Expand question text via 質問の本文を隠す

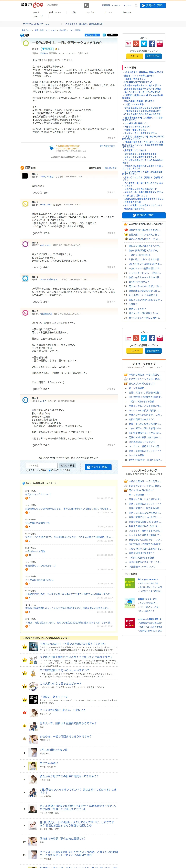[x=107, y=146]
